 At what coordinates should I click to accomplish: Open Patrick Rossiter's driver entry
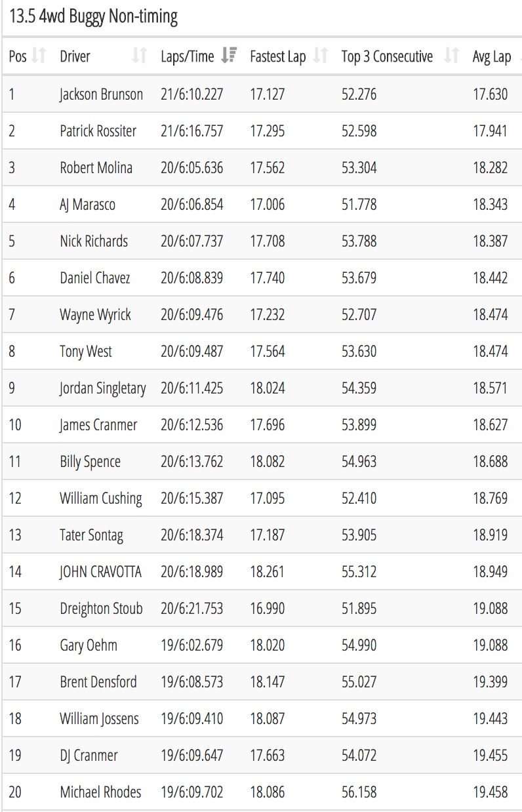[x=98, y=131]
